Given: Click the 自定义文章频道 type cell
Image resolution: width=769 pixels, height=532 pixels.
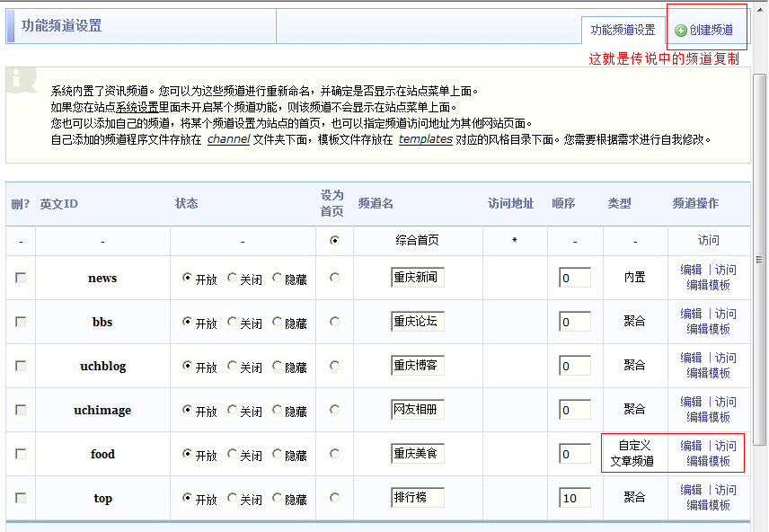Looking at the screenshot, I should (634, 454).
